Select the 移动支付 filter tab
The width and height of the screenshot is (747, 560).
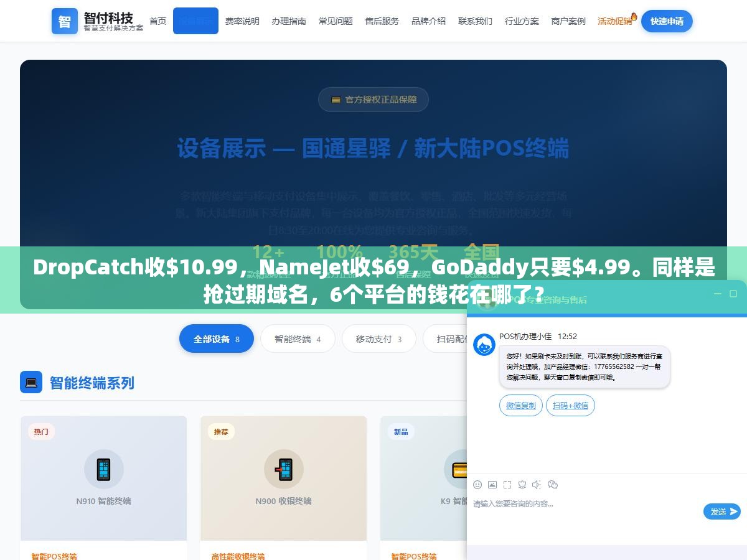pyautogui.click(x=378, y=339)
